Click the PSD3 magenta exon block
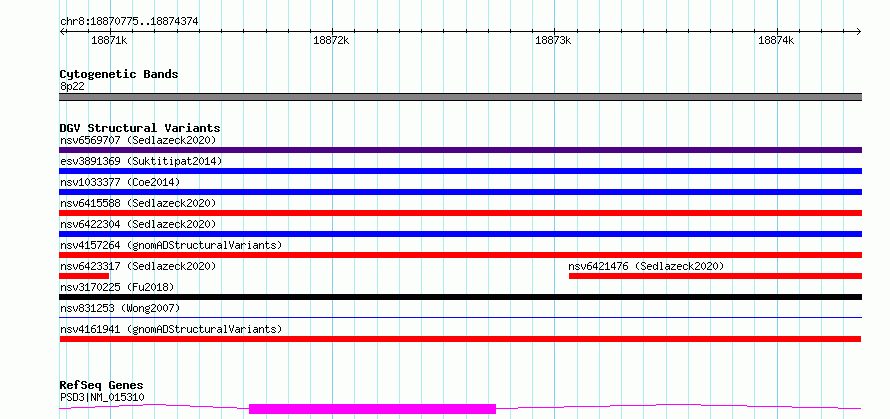 point(372,409)
